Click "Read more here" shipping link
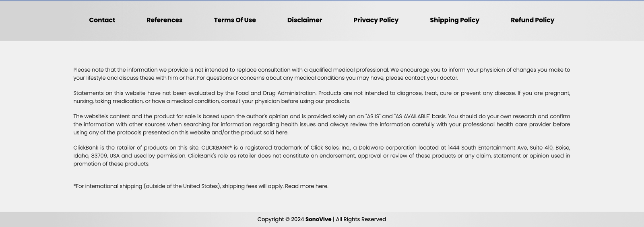This screenshot has height=227, width=644. point(306,186)
